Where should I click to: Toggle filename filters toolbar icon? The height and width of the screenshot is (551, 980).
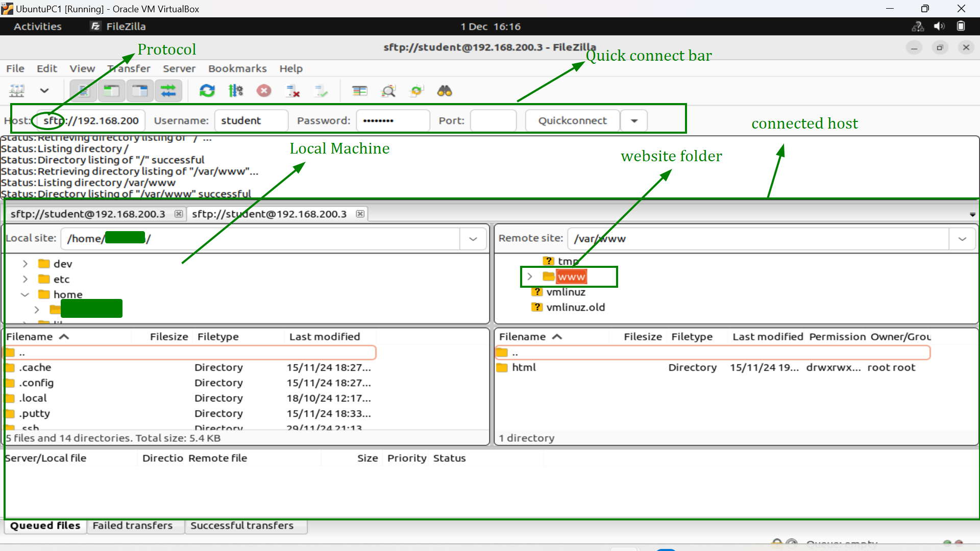coord(388,91)
